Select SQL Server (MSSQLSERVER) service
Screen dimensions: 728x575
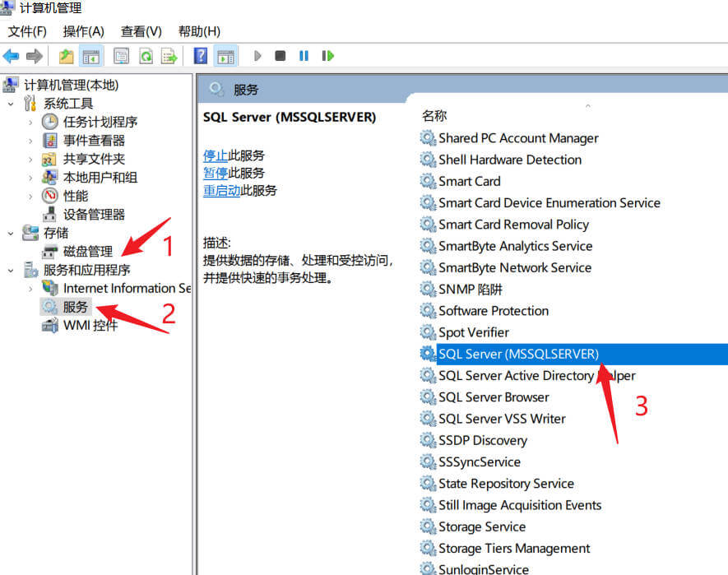518,355
